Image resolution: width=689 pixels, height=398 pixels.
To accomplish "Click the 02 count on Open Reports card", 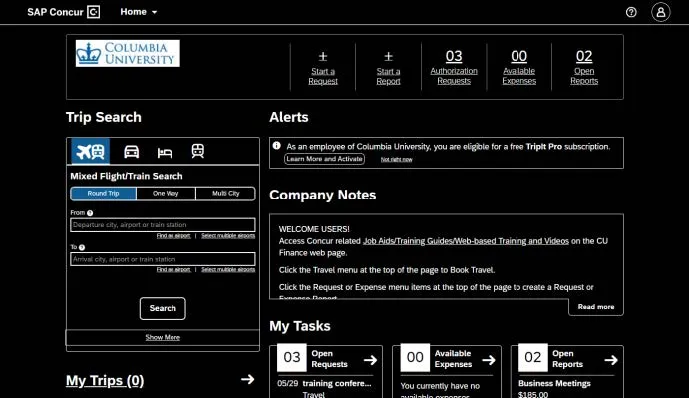I will point(533,358).
